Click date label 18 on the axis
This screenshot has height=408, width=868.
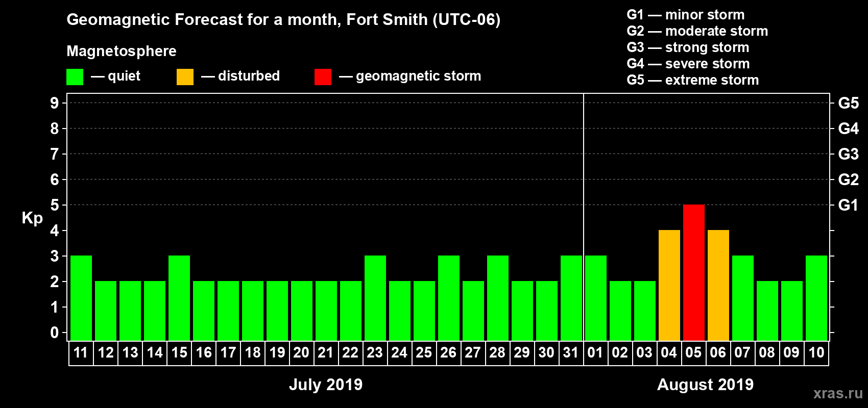253,353
